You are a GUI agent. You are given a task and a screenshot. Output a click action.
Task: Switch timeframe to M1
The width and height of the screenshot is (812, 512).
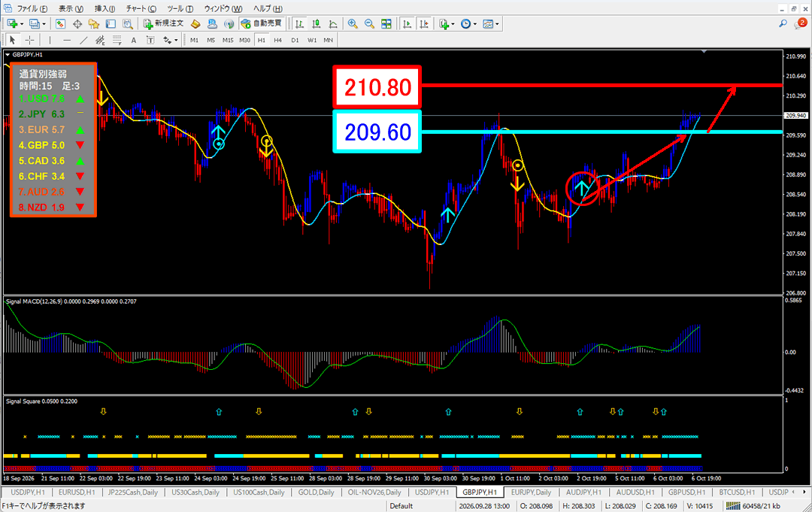click(194, 40)
